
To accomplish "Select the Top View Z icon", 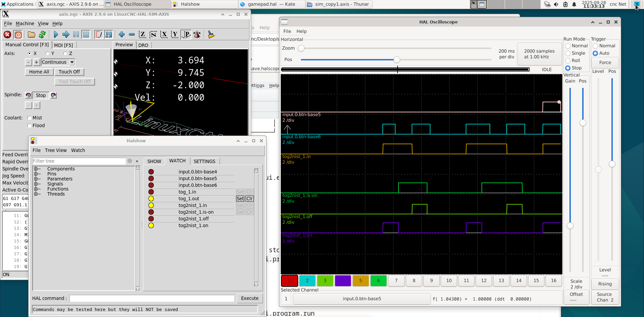I will point(142,35).
